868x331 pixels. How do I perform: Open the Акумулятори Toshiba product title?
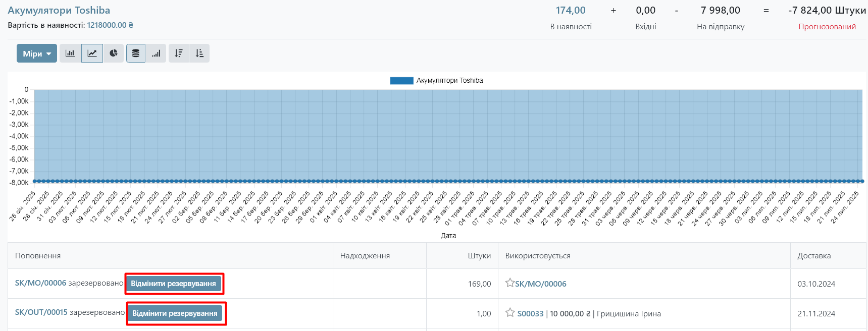(x=59, y=11)
